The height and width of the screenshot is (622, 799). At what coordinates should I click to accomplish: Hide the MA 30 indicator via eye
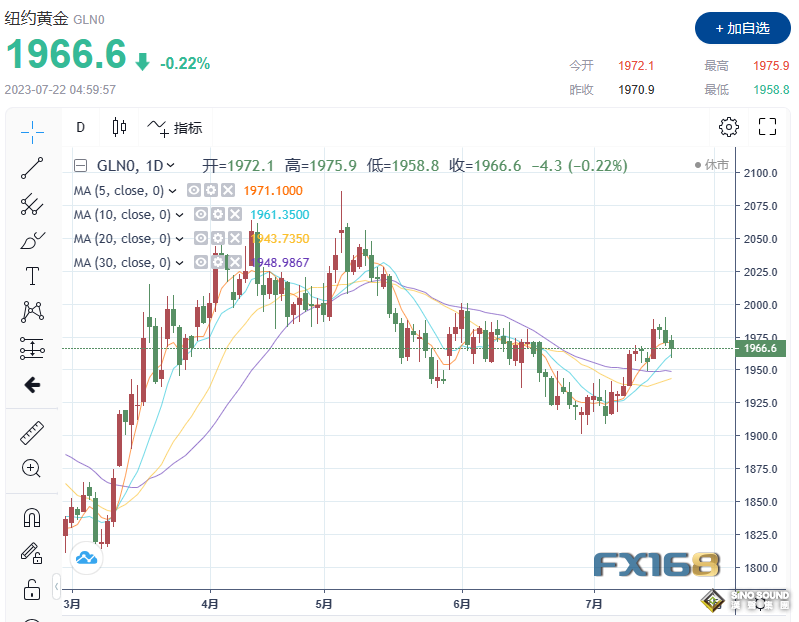click(x=201, y=262)
